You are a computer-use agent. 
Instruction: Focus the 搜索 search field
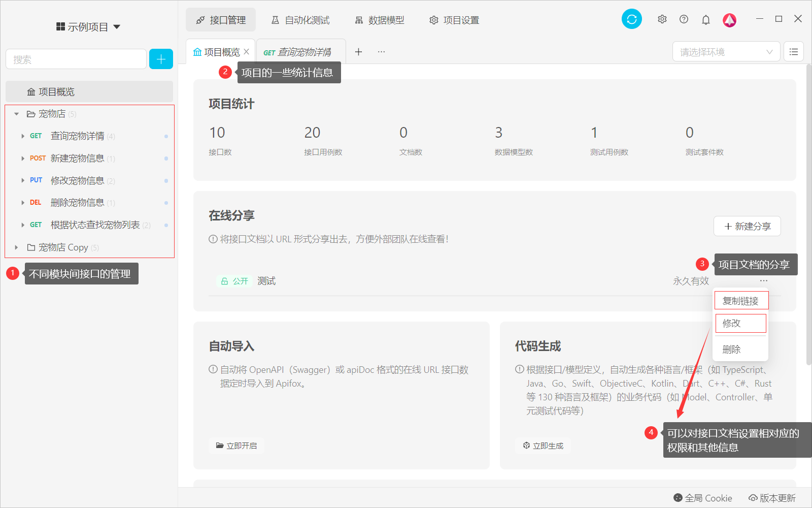tap(76, 59)
